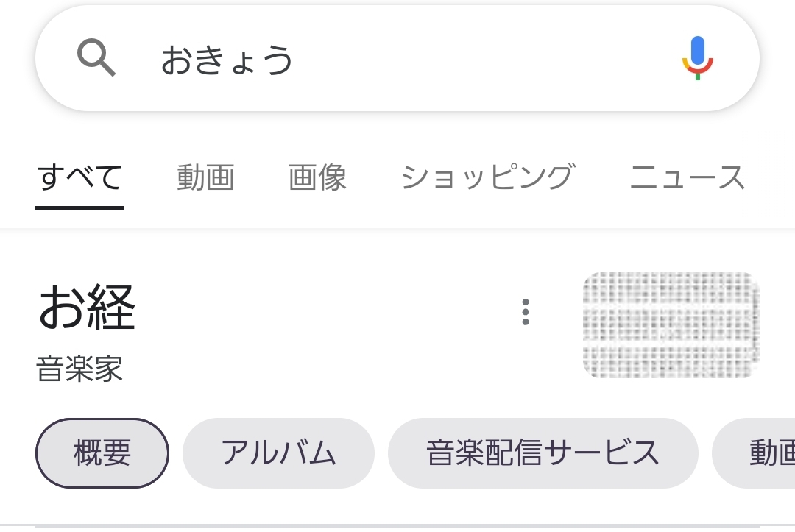Click the search text おきょう
This screenshot has width=795, height=532.
point(227,60)
